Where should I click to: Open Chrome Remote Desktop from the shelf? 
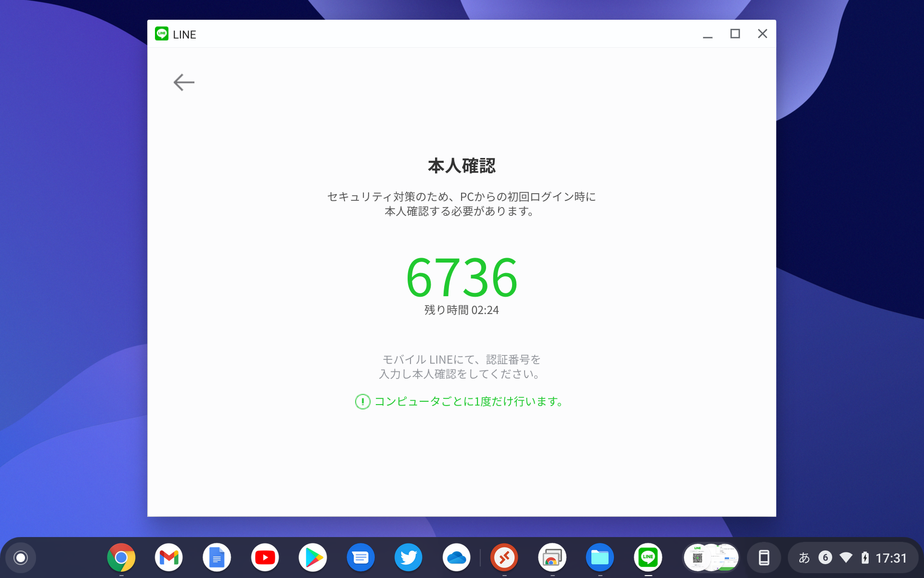pos(552,557)
